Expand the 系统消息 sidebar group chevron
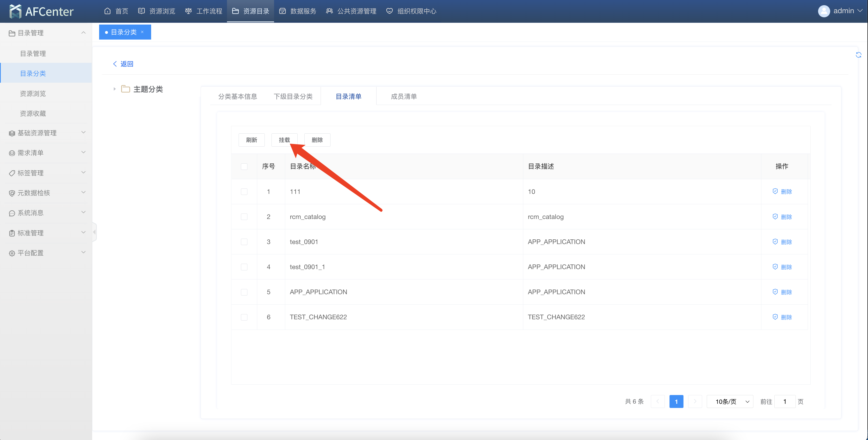The width and height of the screenshot is (868, 440). pyautogui.click(x=84, y=212)
